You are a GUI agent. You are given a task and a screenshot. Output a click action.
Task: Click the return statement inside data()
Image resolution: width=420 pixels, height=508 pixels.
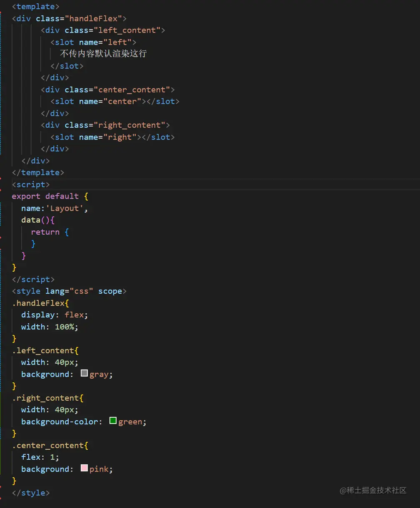(46, 232)
